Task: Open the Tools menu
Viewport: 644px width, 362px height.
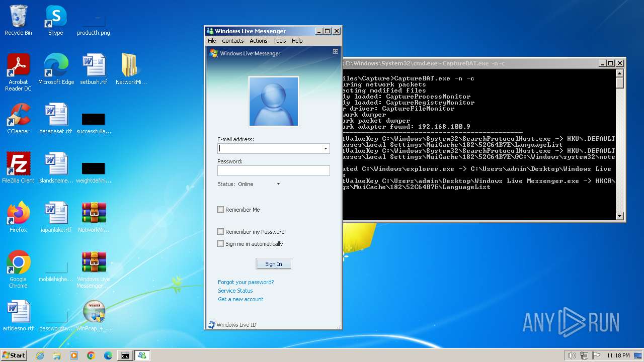Action: coord(280,41)
